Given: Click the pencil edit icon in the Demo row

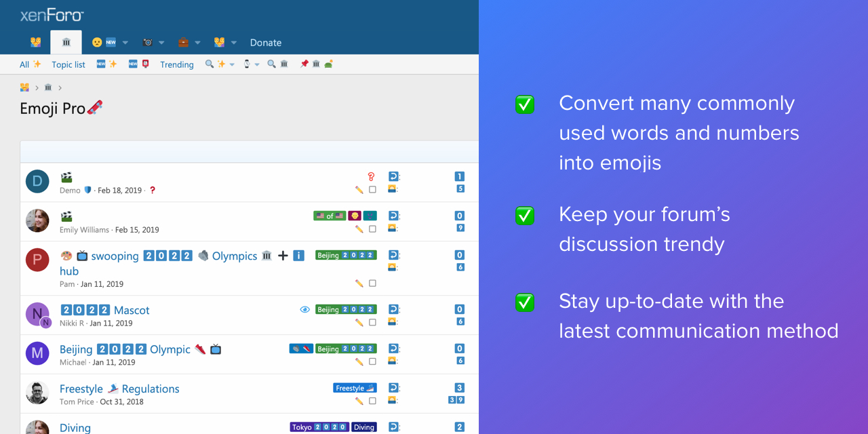Looking at the screenshot, I should (359, 190).
